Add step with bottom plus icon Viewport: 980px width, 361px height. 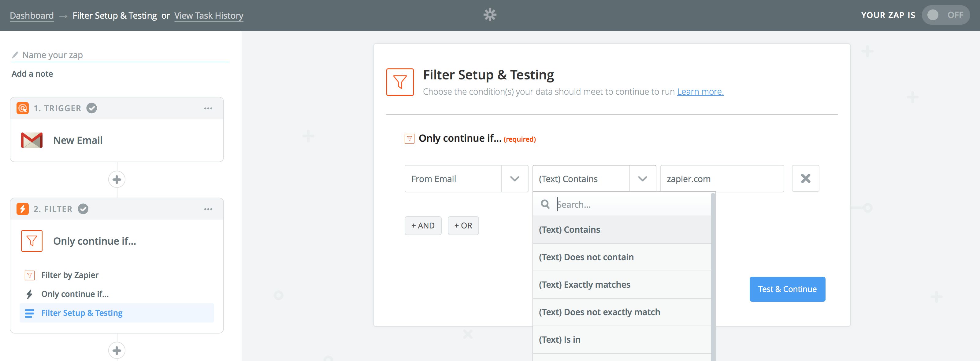tap(117, 350)
